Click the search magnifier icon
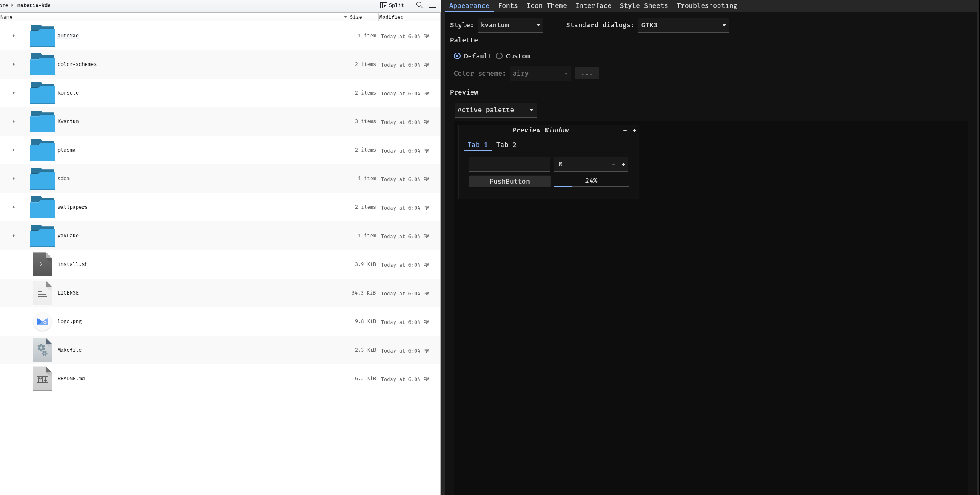This screenshot has width=980, height=495. point(419,5)
